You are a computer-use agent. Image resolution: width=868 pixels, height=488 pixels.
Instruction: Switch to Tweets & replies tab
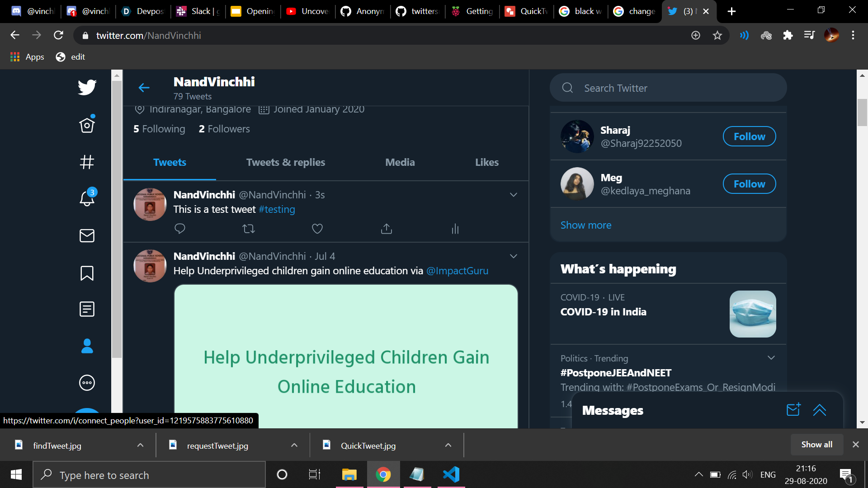click(285, 162)
